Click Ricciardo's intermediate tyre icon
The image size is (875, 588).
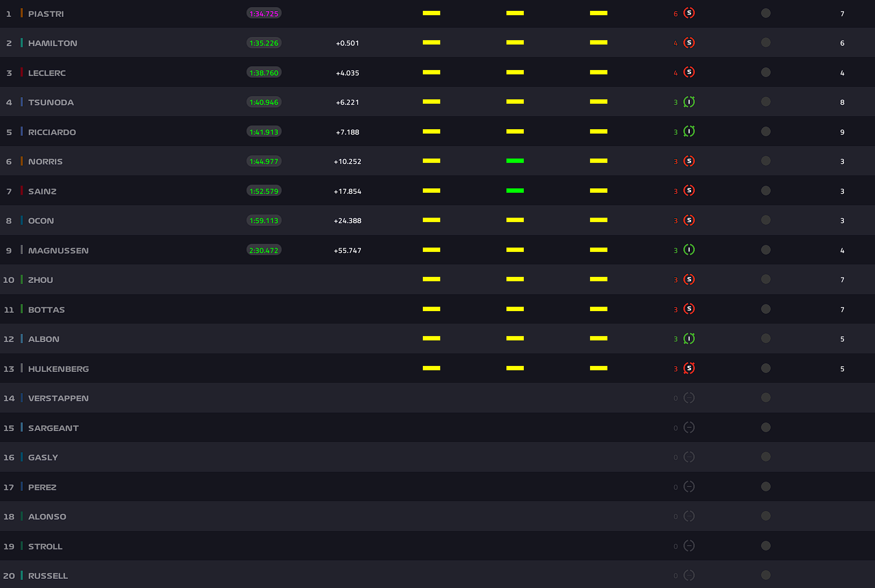tap(689, 131)
